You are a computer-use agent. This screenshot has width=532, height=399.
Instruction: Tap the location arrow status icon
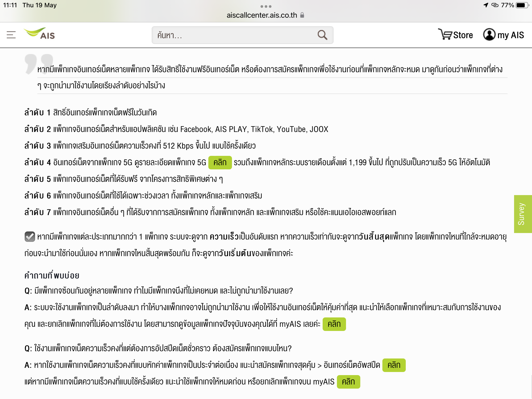(x=486, y=5)
